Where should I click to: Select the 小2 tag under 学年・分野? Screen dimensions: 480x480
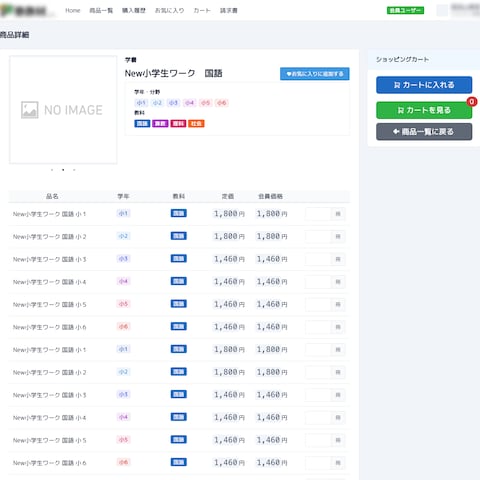pos(157,103)
